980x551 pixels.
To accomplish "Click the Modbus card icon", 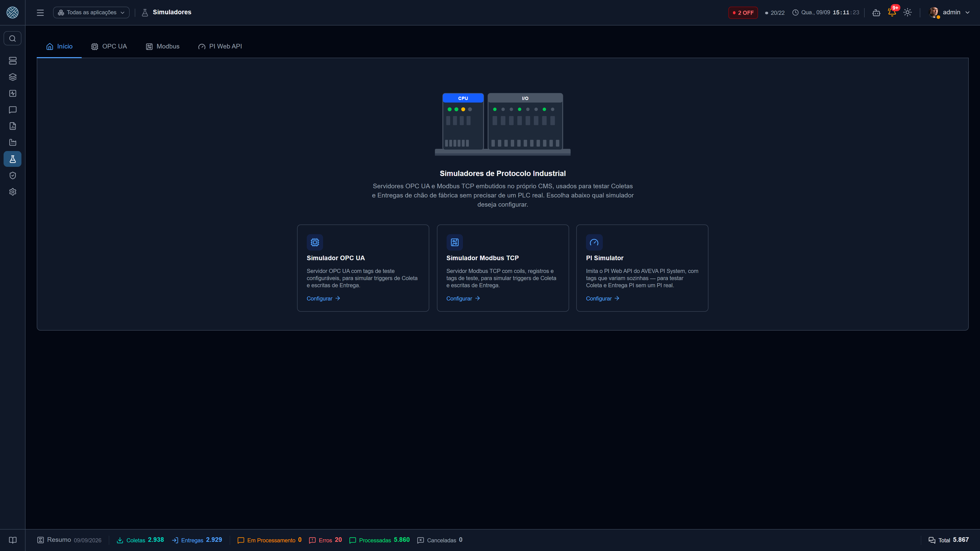I will [455, 242].
